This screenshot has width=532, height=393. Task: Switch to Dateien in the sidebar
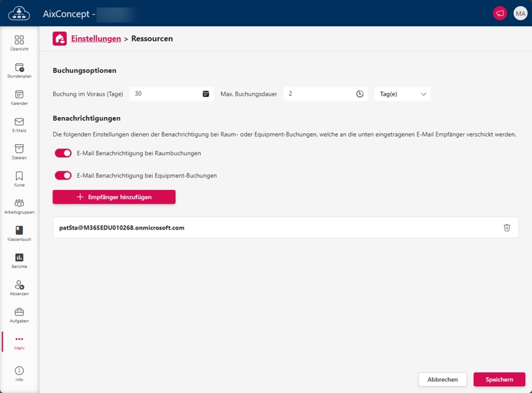[x=19, y=152]
